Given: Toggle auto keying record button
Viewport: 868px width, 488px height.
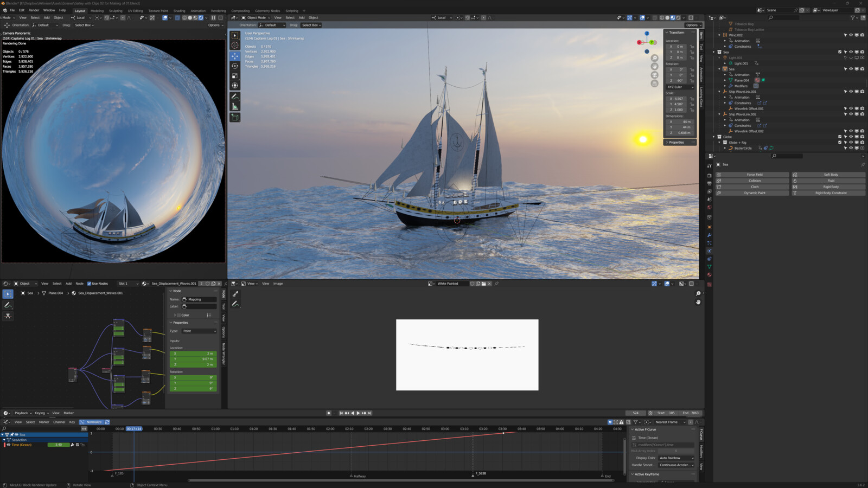Looking at the screenshot, I should 329,413.
